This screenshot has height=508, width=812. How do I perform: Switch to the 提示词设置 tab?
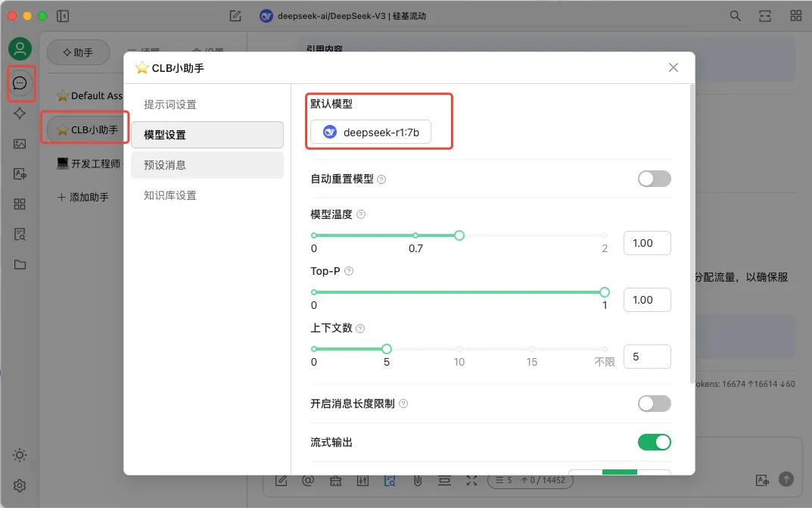pos(207,104)
